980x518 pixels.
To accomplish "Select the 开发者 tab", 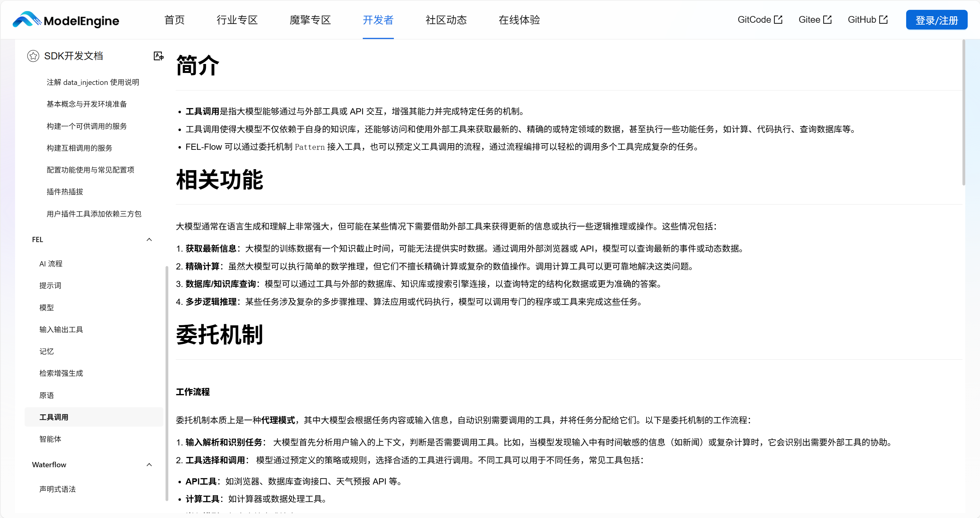I will (378, 20).
